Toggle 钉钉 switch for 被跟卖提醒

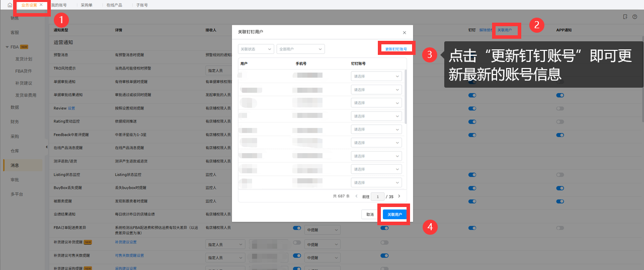(x=472, y=201)
